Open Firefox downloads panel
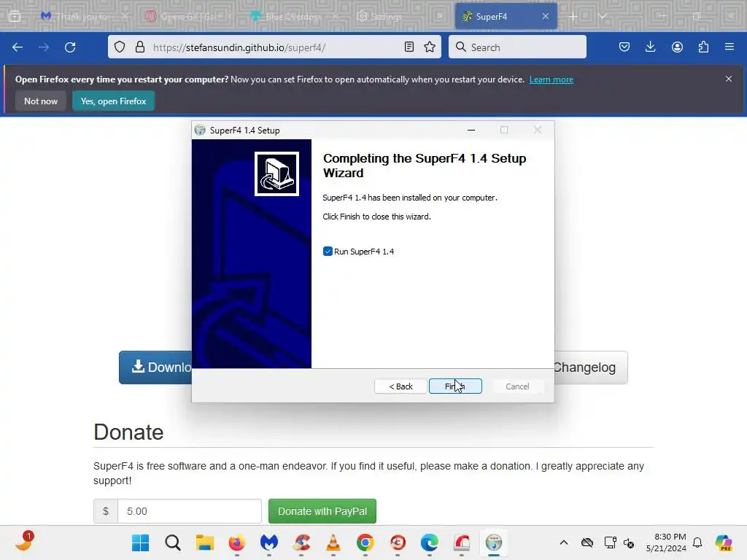The width and height of the screenshot is (747, 560). 650,47
